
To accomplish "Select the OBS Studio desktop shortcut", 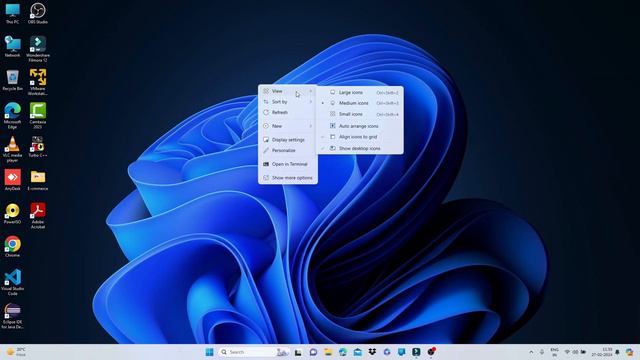I will (x=38, y=13).
